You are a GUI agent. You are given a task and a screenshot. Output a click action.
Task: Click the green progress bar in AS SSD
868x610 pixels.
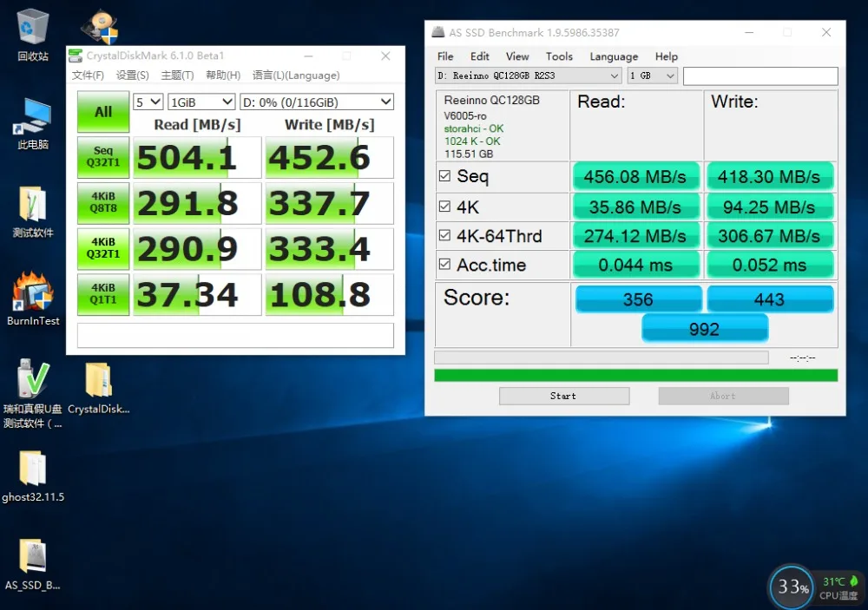[x=635, y=376]
